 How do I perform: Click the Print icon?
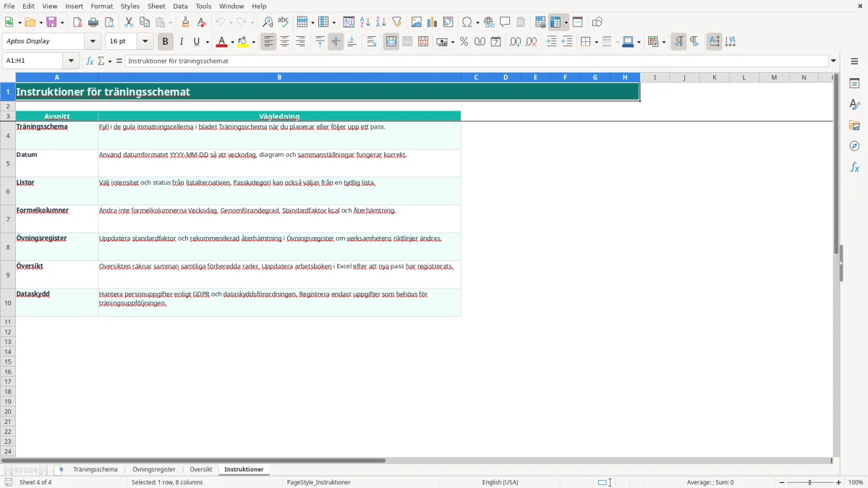[93, 22]
